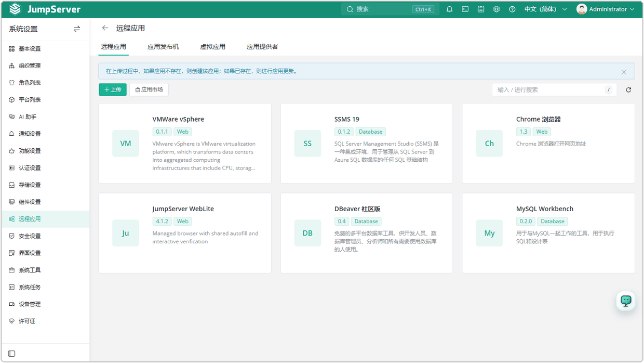Click the refresh icon beside search box
Screen dimensions: 644x363
628,90
